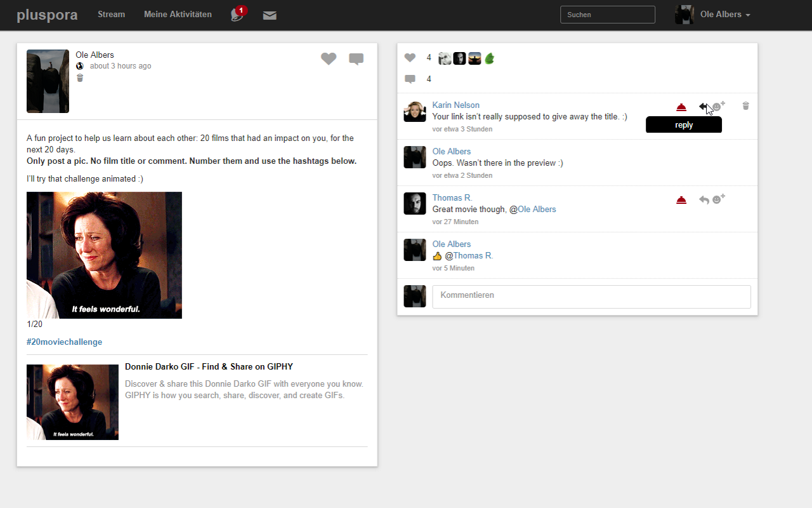Focus the Suchen search field
This screenshot has width=812, height=508.
[x=608, y=15]
